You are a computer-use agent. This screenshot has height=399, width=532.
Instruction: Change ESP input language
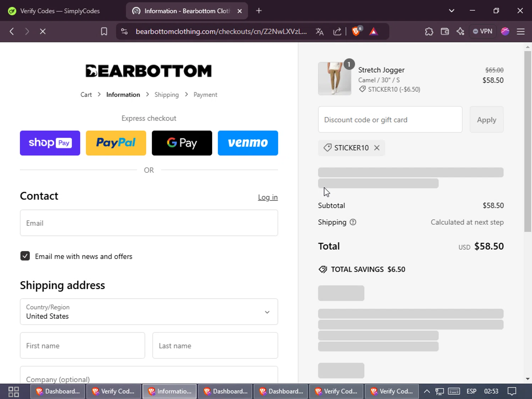[471, 391]
